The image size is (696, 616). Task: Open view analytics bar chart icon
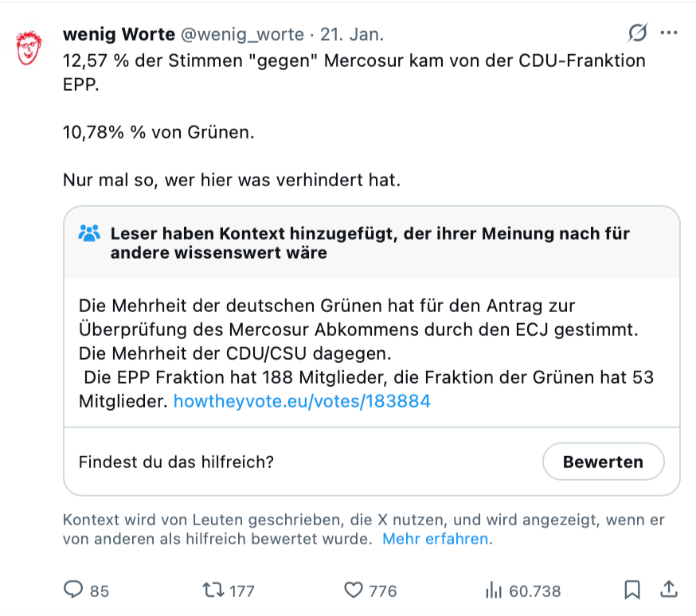[x=493, y=590]
